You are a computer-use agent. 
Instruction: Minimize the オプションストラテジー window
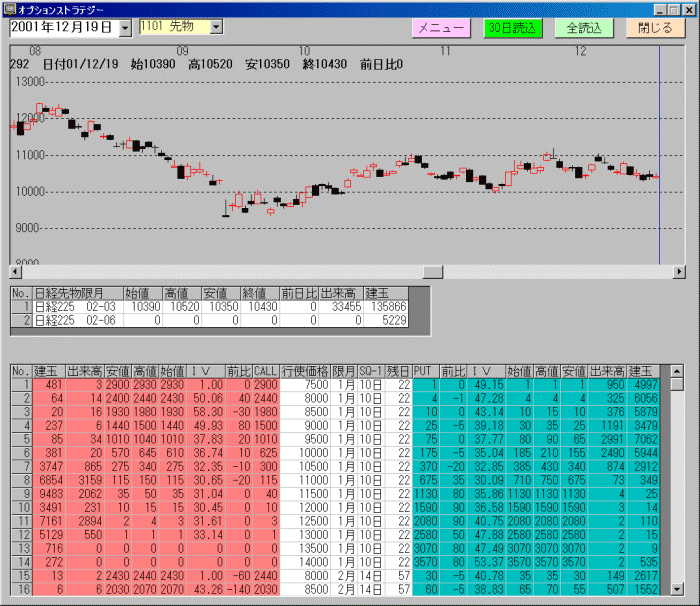(661, 9)
